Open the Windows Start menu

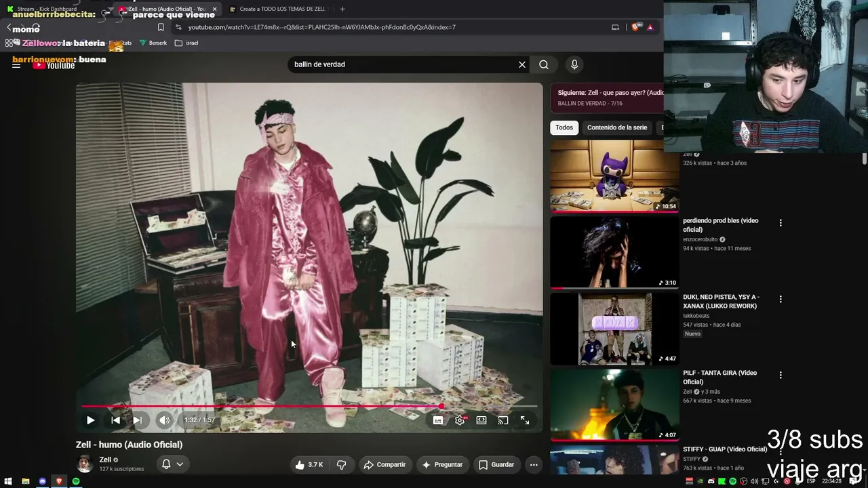[x=9, y=481]
